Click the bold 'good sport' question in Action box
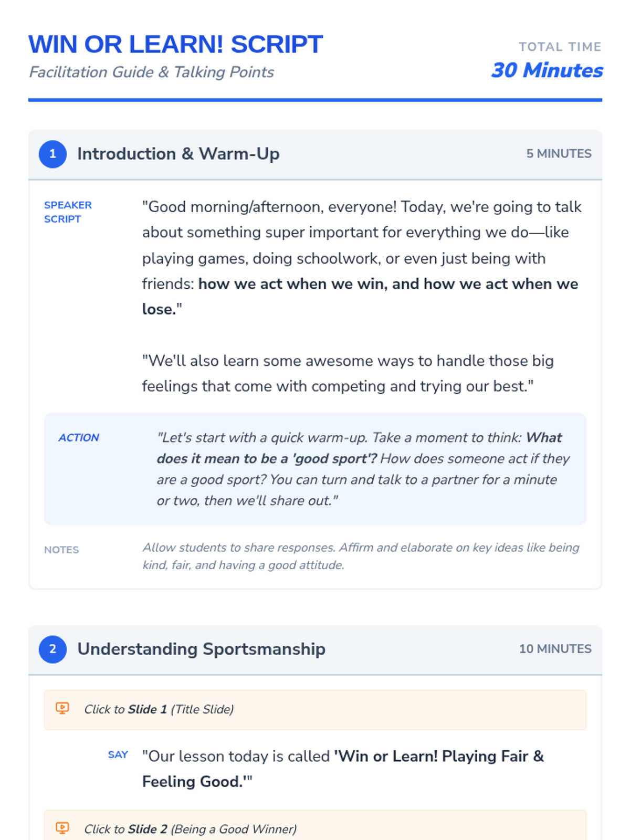The image size is (630, 840). 267,459
